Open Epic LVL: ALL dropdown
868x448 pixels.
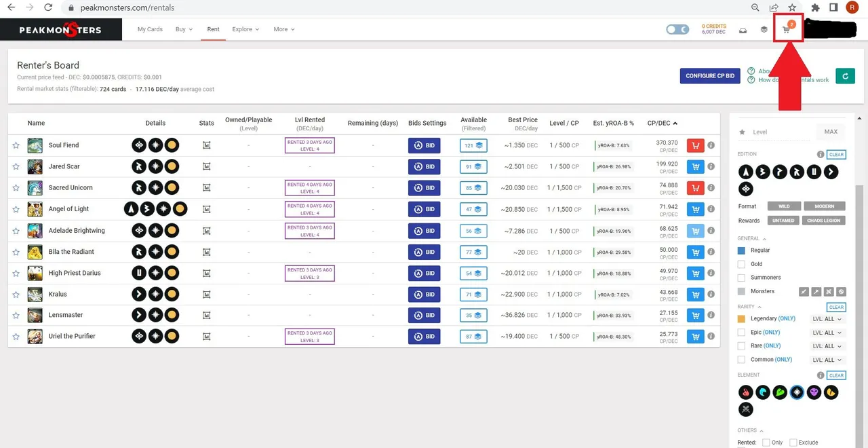[827, 333]
